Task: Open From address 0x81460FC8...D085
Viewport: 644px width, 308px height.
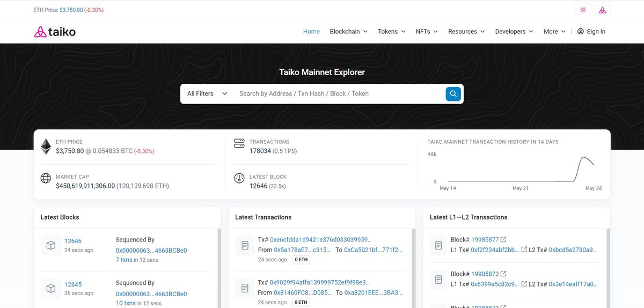Action: (302, 293)
